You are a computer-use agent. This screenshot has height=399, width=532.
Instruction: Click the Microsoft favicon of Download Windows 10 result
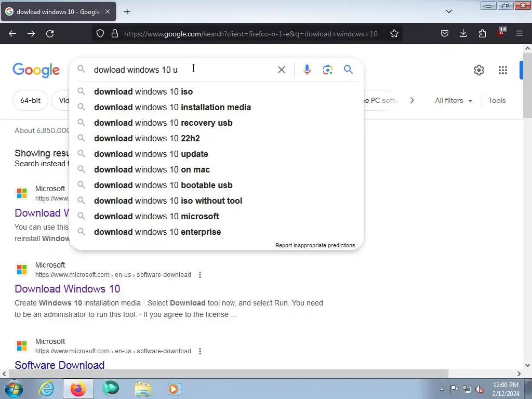22,270
